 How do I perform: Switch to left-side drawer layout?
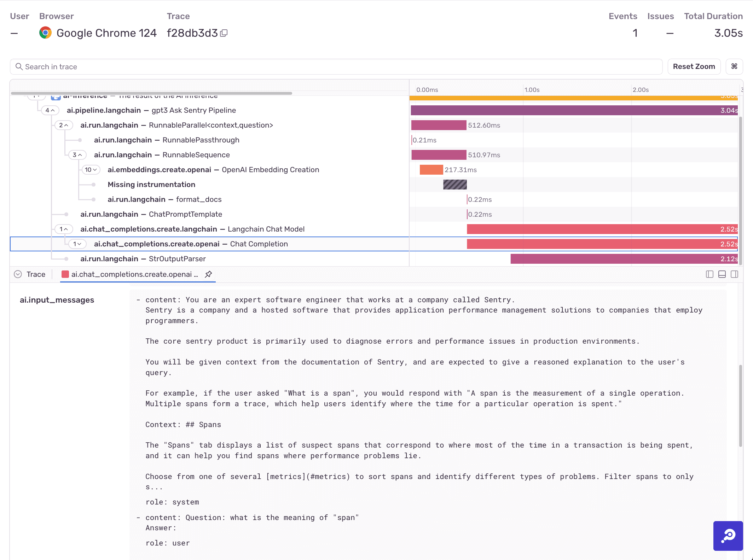click(709, 274)
